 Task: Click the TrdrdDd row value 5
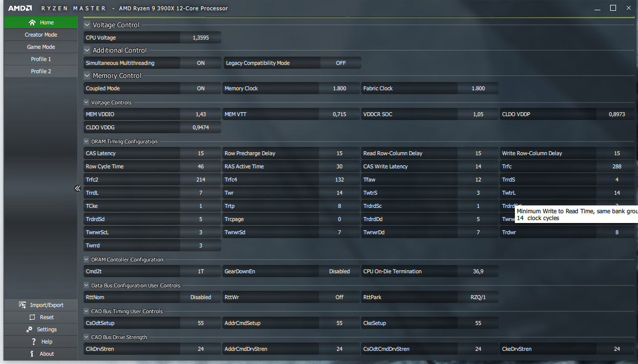click(x=478, y=219)
